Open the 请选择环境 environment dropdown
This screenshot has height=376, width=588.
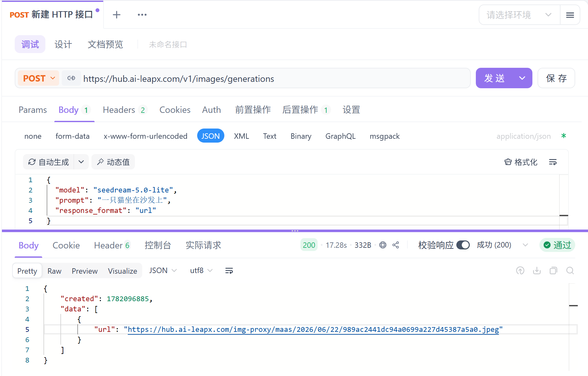(519, 15)
